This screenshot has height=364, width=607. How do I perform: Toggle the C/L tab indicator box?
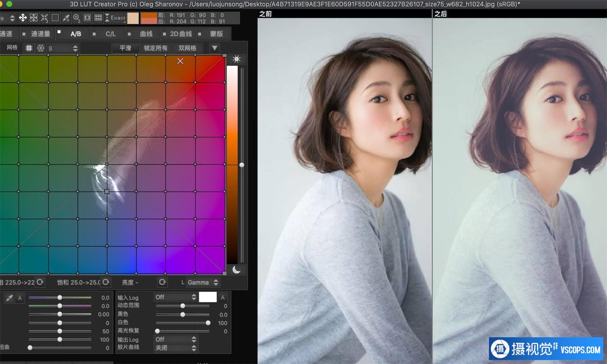(x=95, y=34)
